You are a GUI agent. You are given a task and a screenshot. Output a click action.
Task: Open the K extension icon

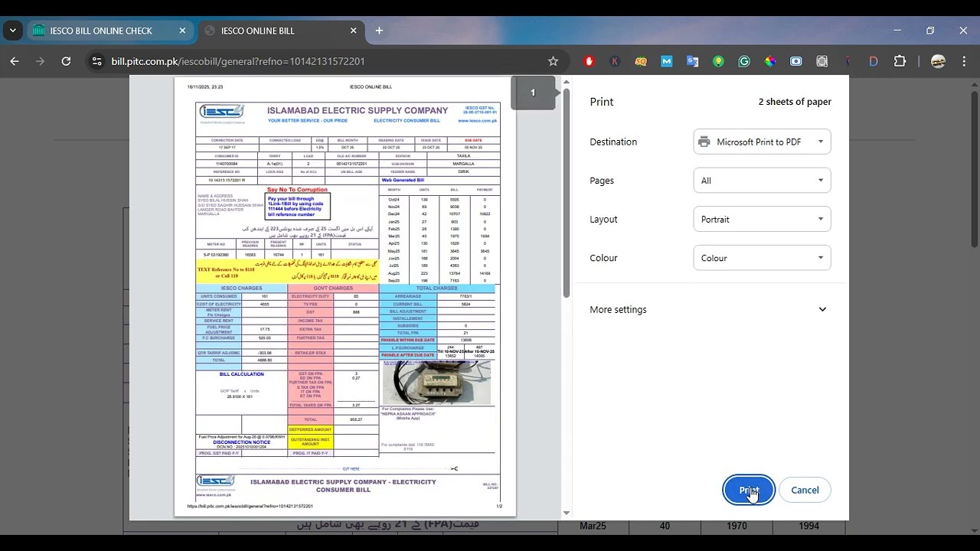click(615, 61)
